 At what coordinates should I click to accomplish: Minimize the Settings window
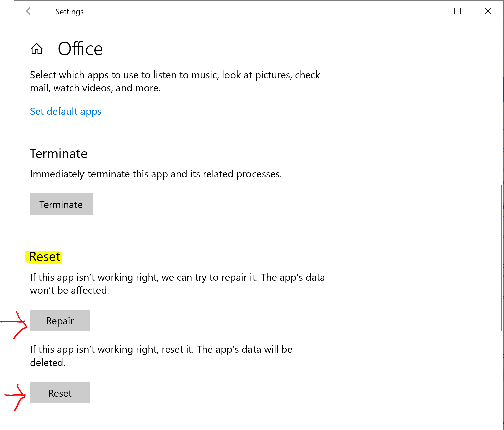[427, 11]
